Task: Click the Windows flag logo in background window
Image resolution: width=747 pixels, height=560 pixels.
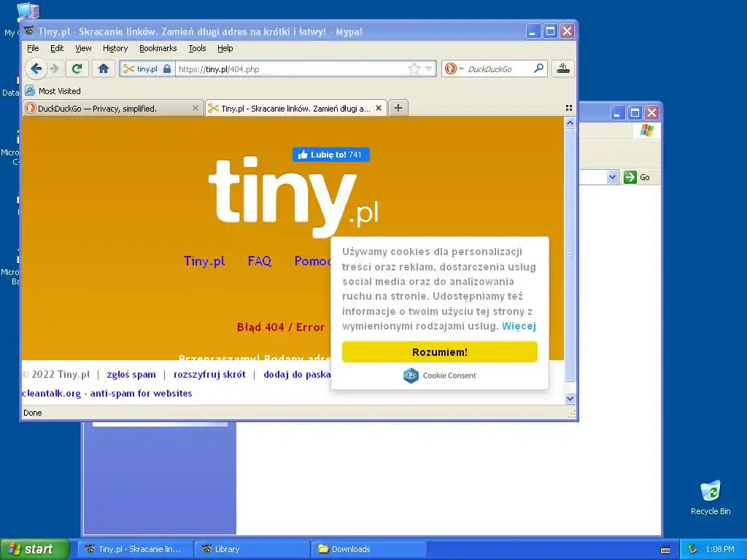Action: 647,130
